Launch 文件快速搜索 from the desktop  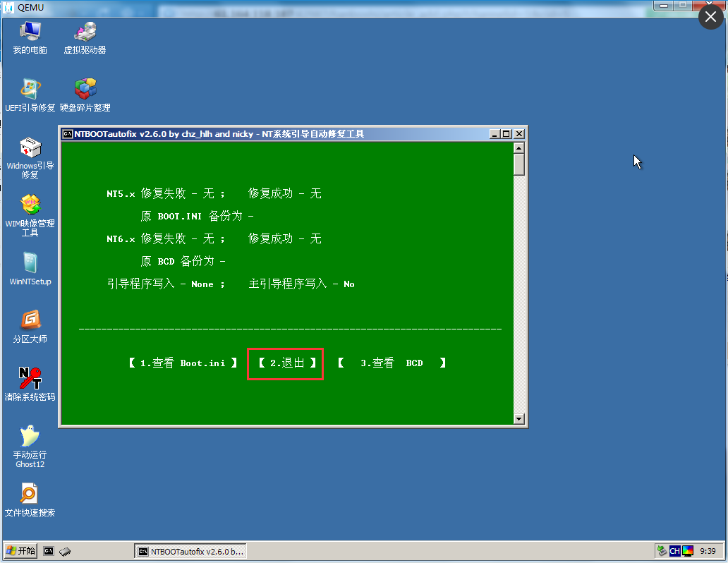30,495
